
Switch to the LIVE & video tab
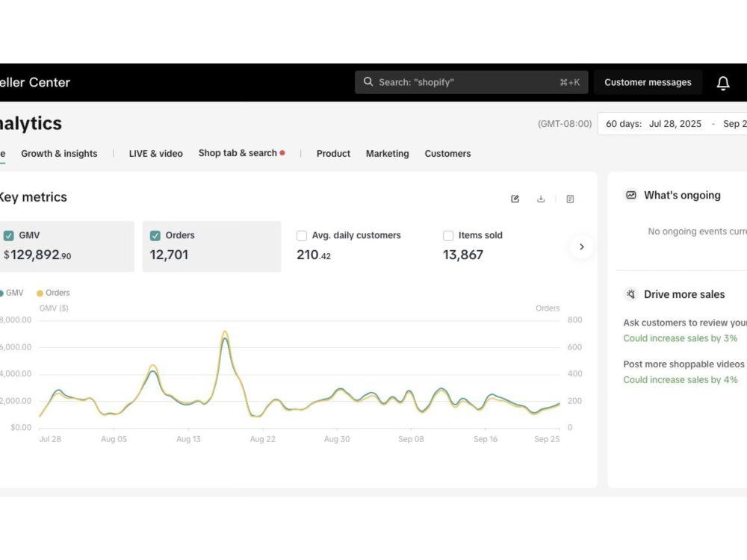point(156,154)
